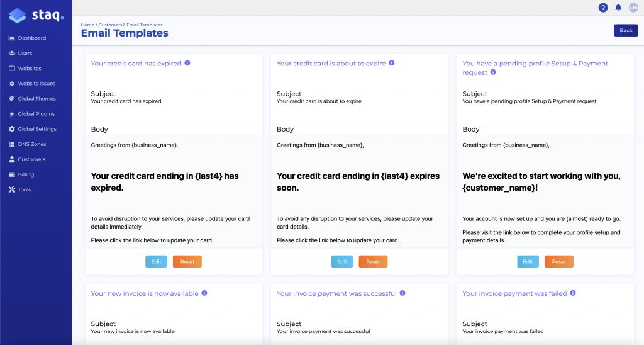Open Dashboard in the sidebar

click(31, 38)
